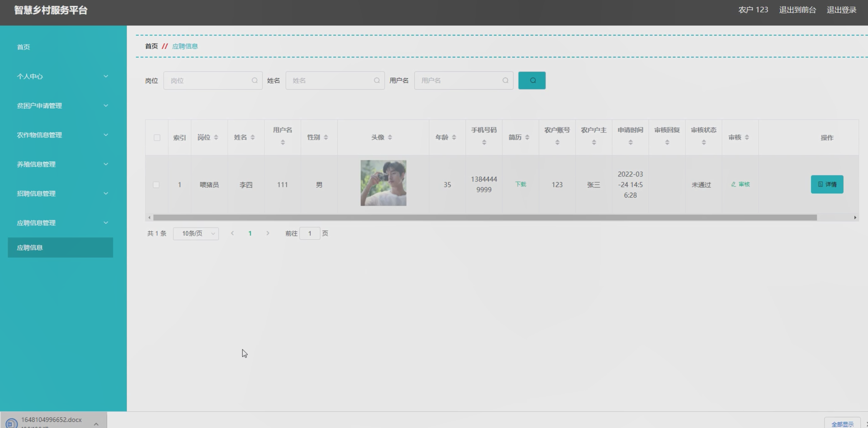Click the 下载 resume link

coord(520,184)
